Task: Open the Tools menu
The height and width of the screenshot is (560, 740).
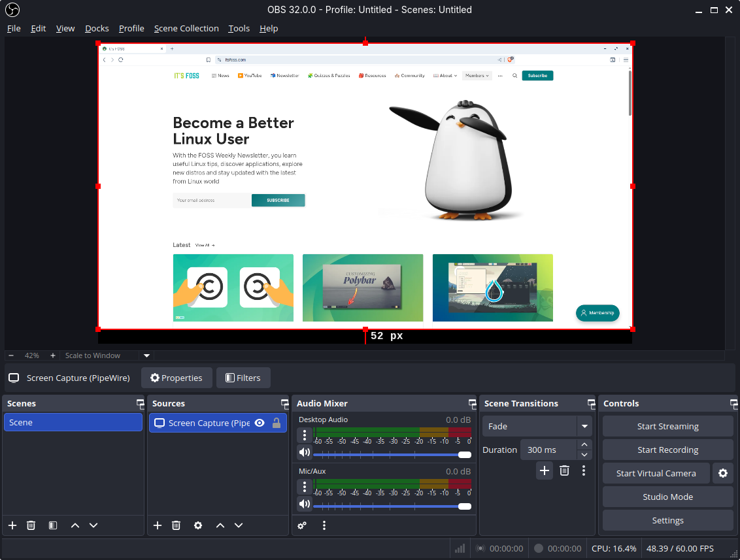Action: click(239, 28)
